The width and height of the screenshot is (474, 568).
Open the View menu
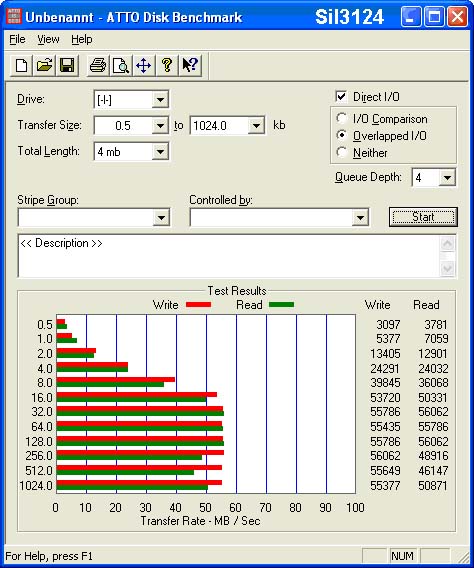coord(48,39)
